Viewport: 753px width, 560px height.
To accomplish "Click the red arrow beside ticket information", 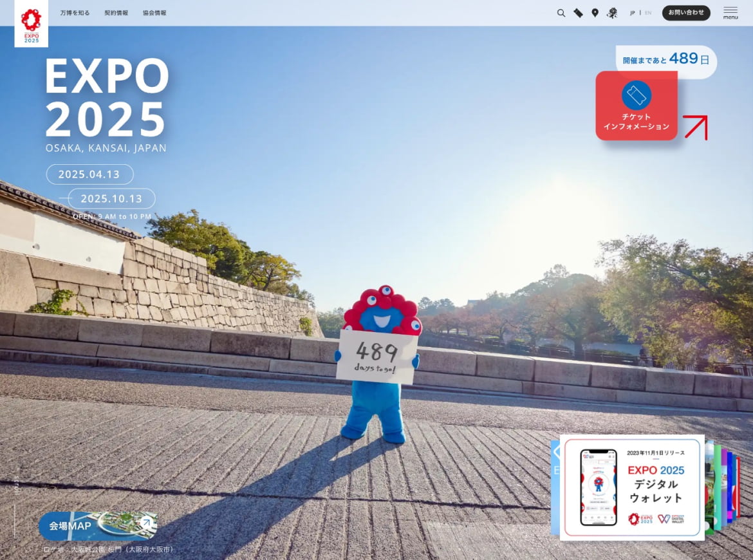I will point(696,127).
